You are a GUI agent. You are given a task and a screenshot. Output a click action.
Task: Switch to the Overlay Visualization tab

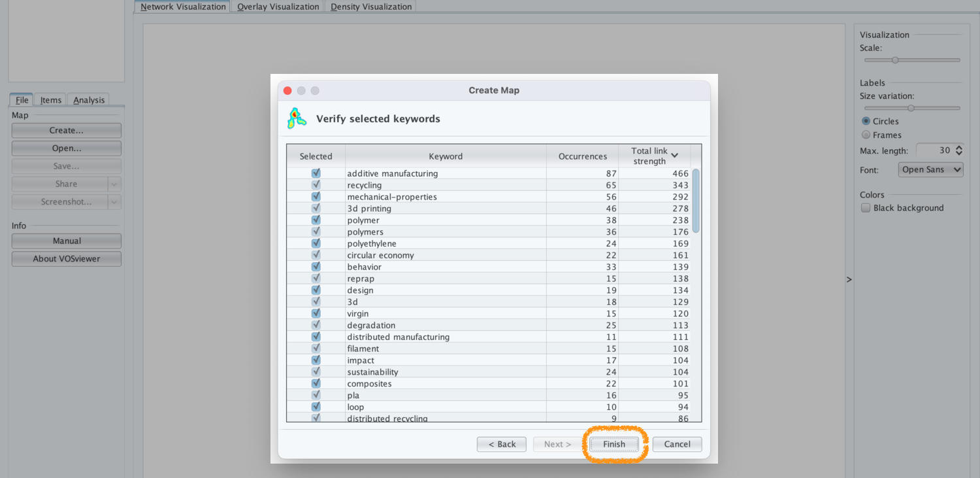click(x=278, y=7)
